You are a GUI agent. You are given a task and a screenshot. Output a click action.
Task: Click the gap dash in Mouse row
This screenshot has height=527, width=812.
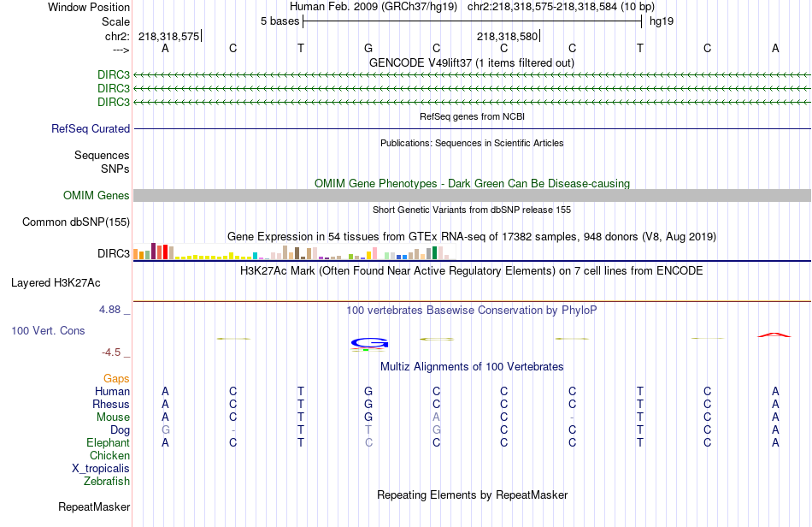(x=572, y=417)
